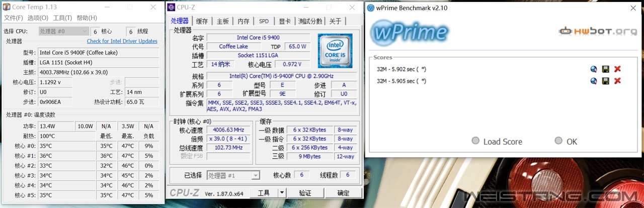Save the 5.905 sec score with floppy icon
The width and height of the screenshot is (644, 208).
[x=605, y=81]
